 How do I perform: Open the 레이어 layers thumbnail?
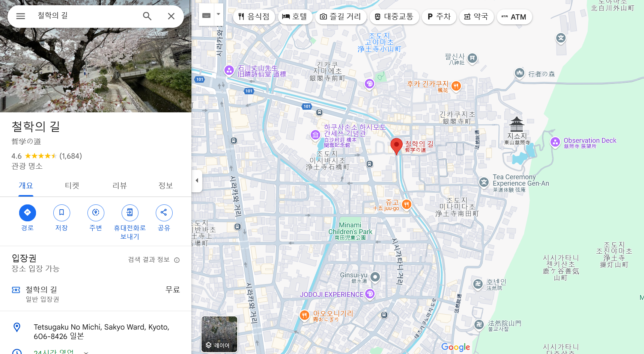220,334
